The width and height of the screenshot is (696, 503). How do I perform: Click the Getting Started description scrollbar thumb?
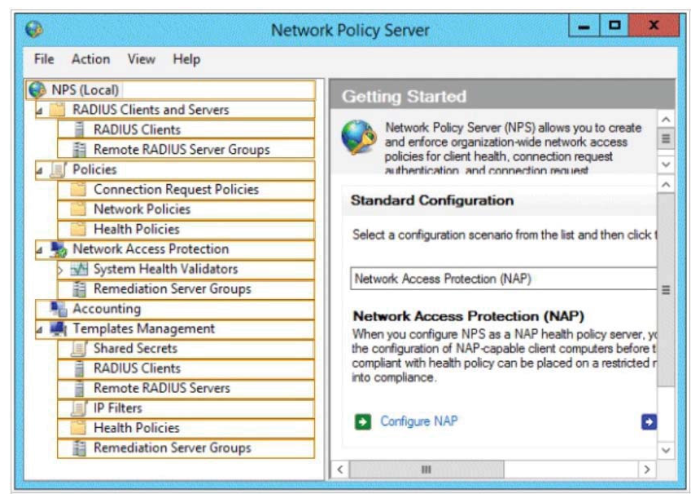(x=666, y=139)
